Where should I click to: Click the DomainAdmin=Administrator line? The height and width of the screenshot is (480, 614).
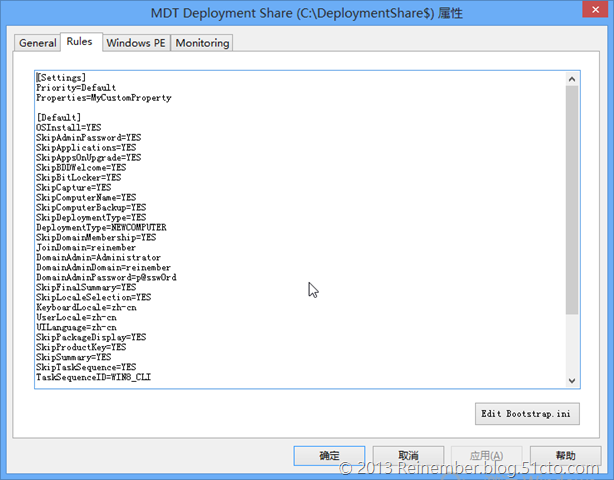[x=99, y=257]
